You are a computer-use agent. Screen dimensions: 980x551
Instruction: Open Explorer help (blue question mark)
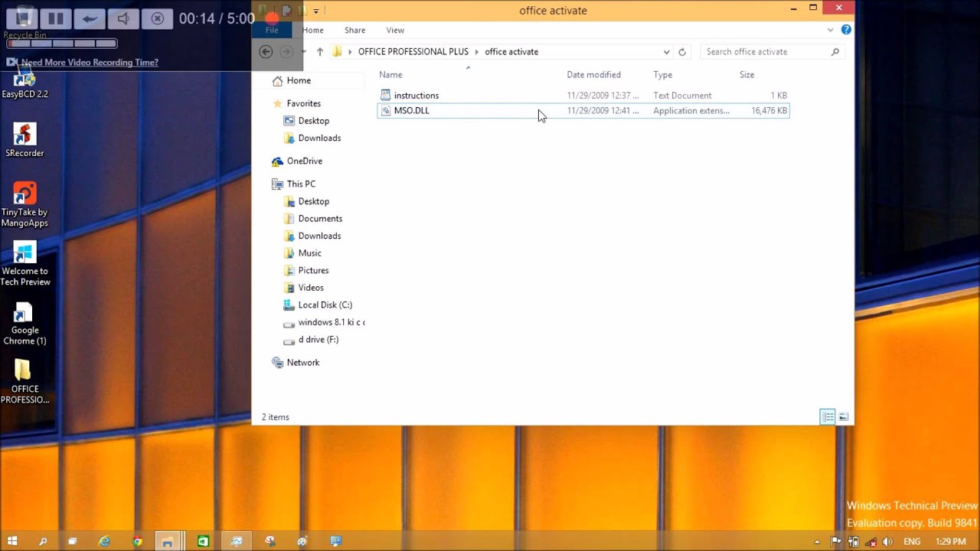point(846,30)
